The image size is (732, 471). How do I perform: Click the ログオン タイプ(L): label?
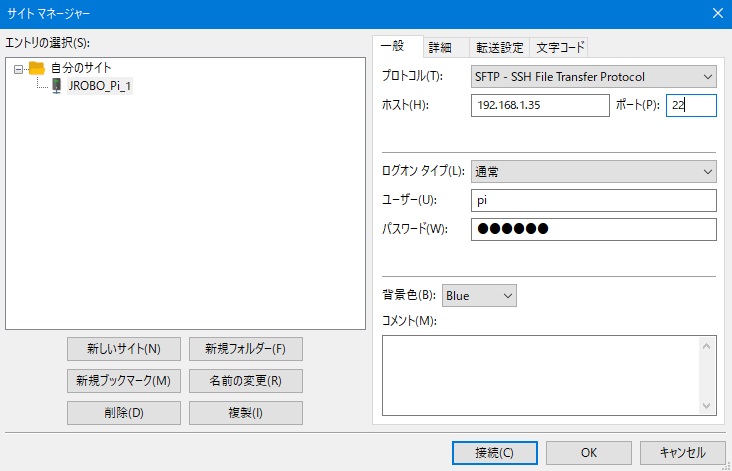(x=423, y=170)
